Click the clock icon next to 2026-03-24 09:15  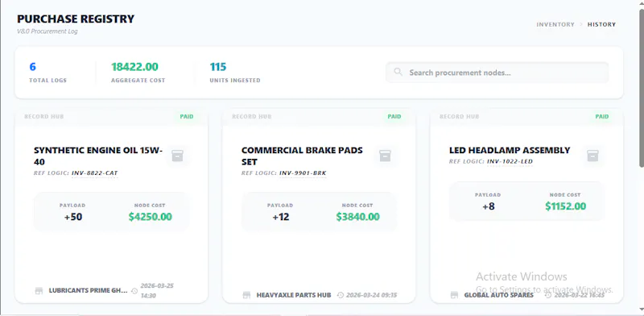(340, 295)
